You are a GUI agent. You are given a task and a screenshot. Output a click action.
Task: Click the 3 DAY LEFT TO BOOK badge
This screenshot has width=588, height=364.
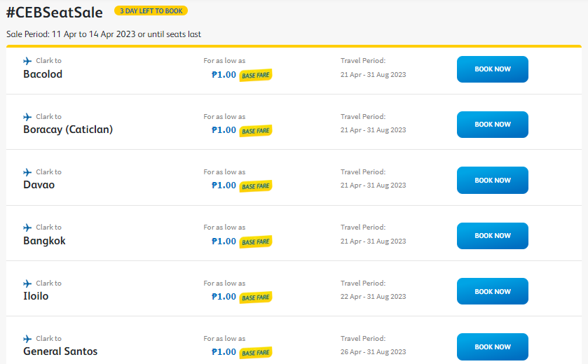pos(151,11)
